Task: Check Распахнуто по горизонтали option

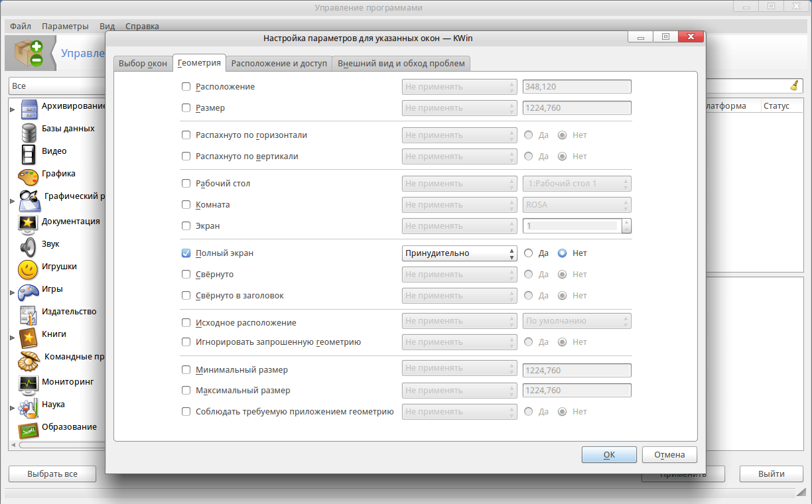Action: click(186, 135)
